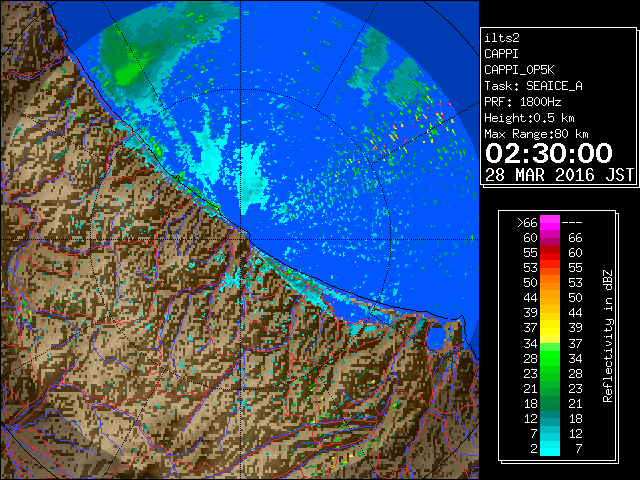
Task: Click the 'ilts2' radar site label
Action: tap(502, 38)
